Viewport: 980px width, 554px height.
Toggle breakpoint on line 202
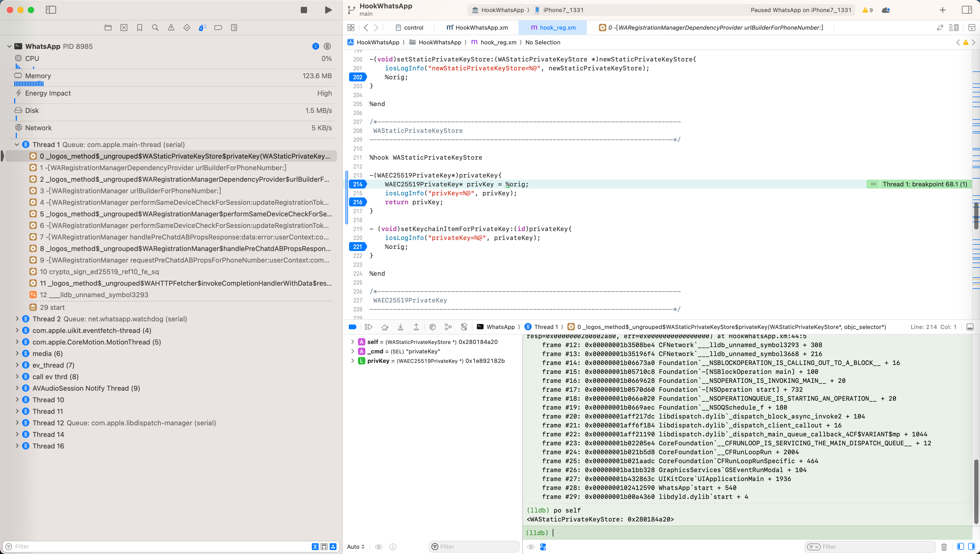pos(358,77)
